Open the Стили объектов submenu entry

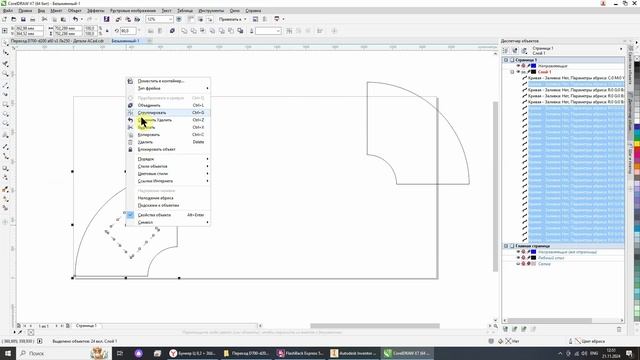click(168, 166)
